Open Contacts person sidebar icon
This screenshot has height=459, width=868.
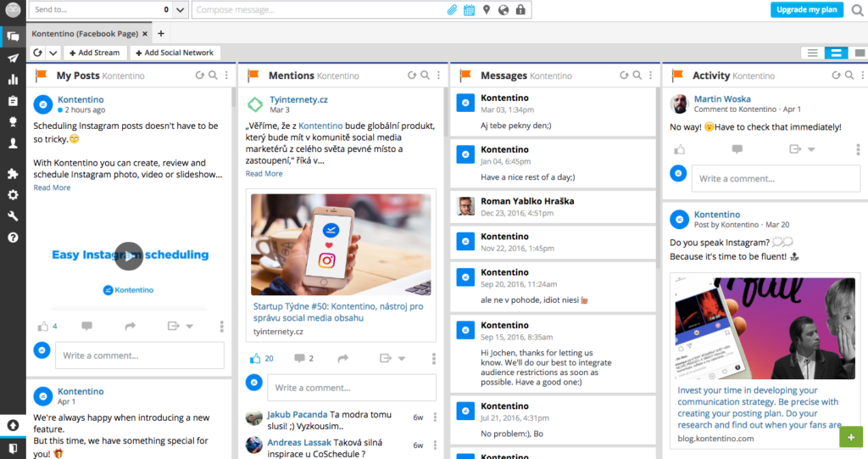click(x=13, y=143)
